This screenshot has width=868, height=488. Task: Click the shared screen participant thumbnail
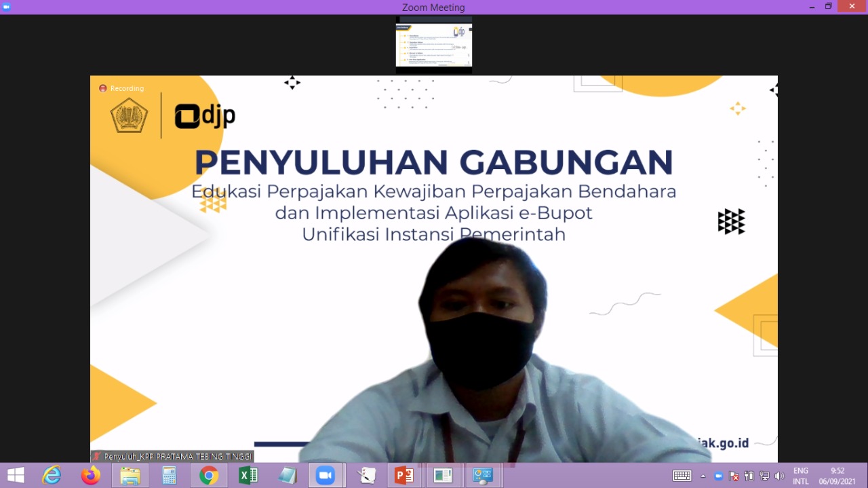click(x=434, y=46)
